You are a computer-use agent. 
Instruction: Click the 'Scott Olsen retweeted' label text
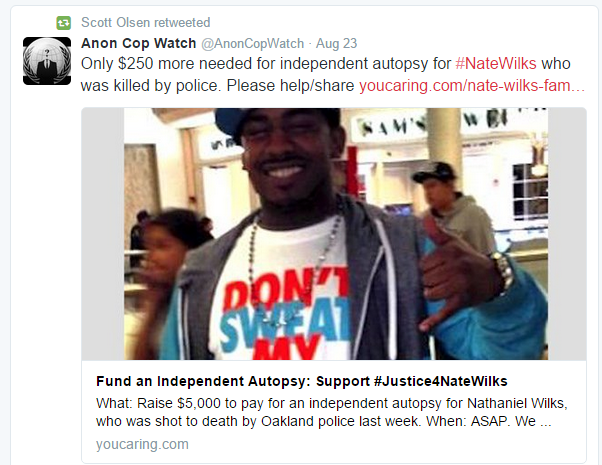click(x=146, y=23)
